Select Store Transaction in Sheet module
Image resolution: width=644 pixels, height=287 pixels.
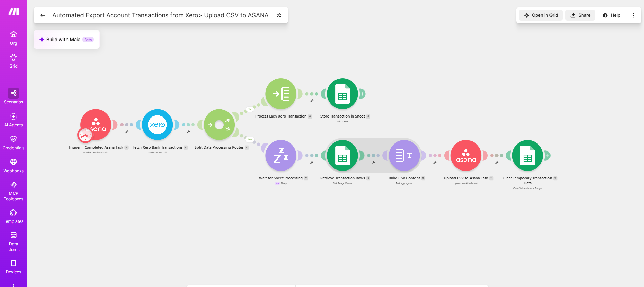(343, 94)
